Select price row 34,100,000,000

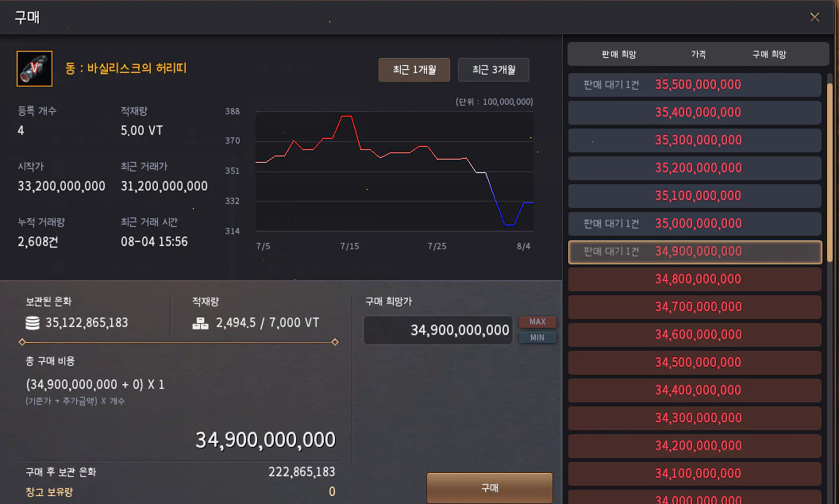click(695, 474)
